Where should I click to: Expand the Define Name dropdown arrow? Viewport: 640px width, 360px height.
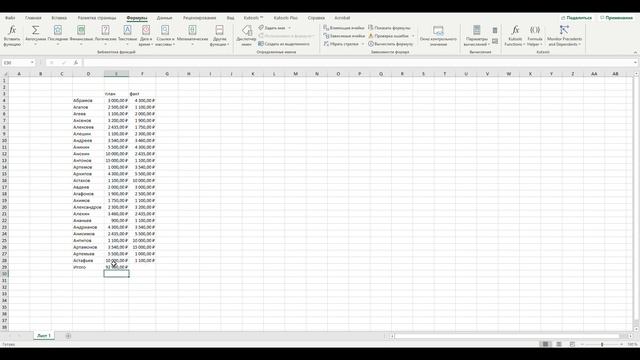289,28
